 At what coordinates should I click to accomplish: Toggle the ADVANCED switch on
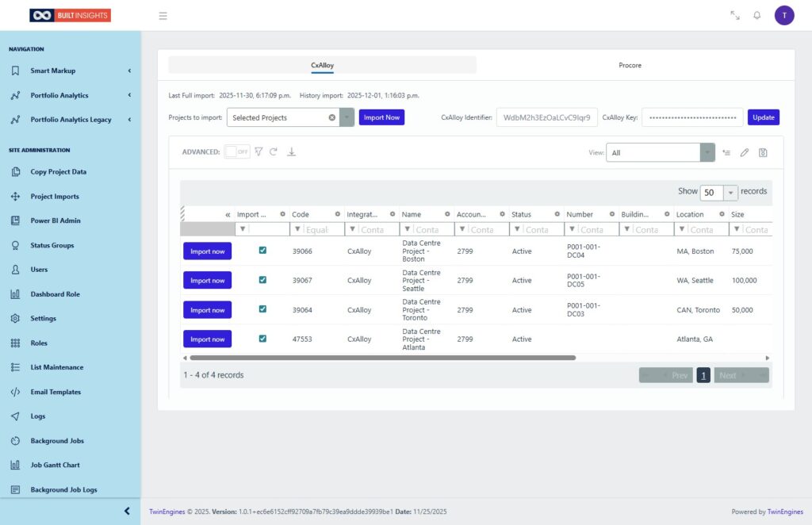coord(236,151)
